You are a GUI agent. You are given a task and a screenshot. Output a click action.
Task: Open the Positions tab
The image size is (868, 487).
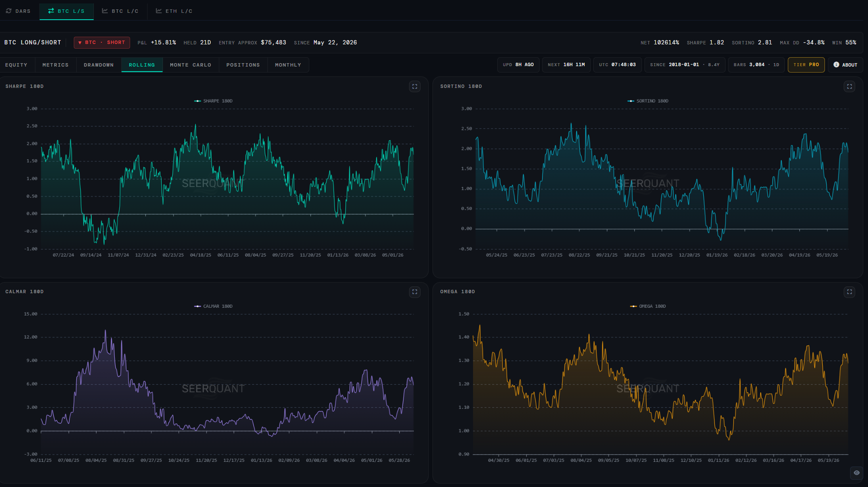tap(243, 65)
